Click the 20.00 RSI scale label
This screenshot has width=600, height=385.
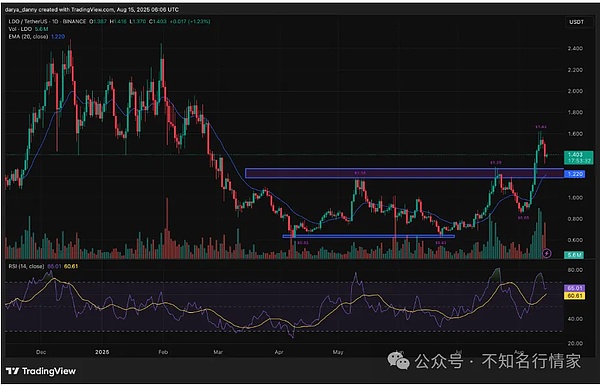pos(576,343)
